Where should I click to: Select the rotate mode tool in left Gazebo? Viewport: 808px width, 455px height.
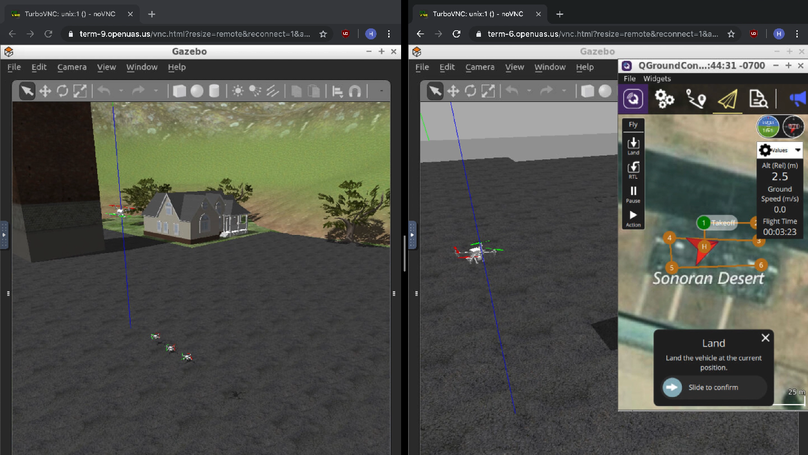click(x=62, y=91)
